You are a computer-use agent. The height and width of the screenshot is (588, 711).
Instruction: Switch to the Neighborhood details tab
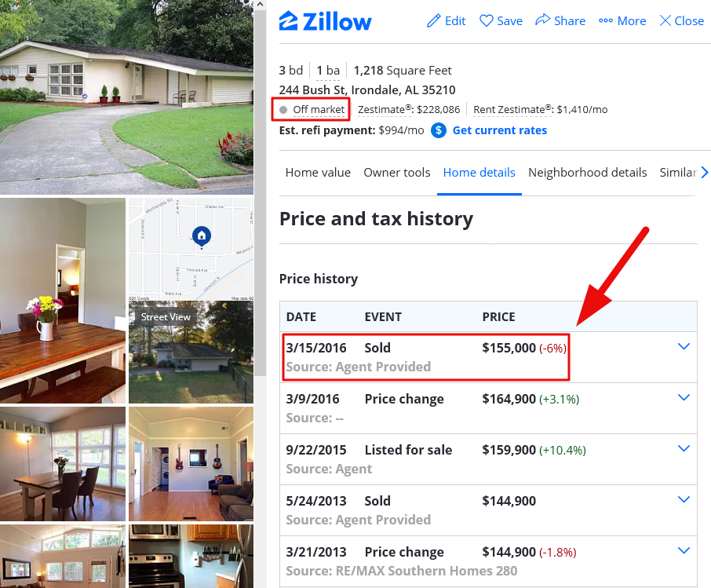click(587, 172)
